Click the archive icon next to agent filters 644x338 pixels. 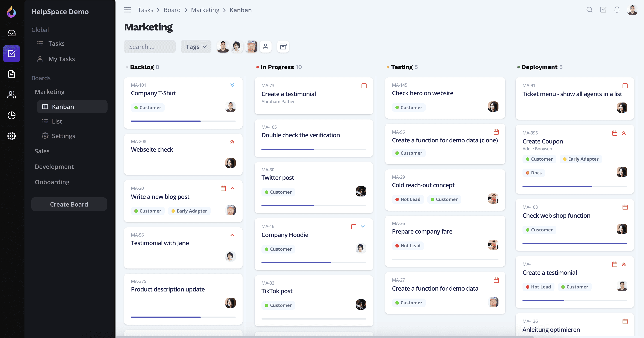pyautogui.click(x=283, y=47)
